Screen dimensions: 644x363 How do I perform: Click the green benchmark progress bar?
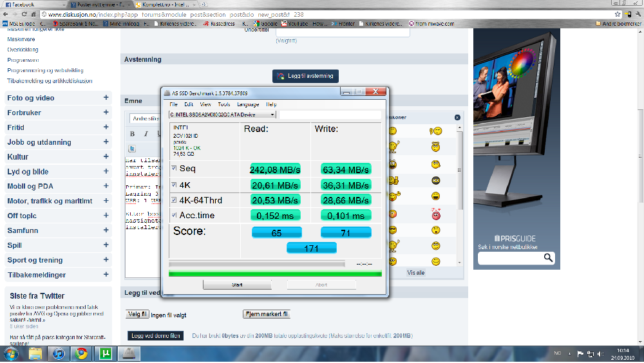point(275,274)
